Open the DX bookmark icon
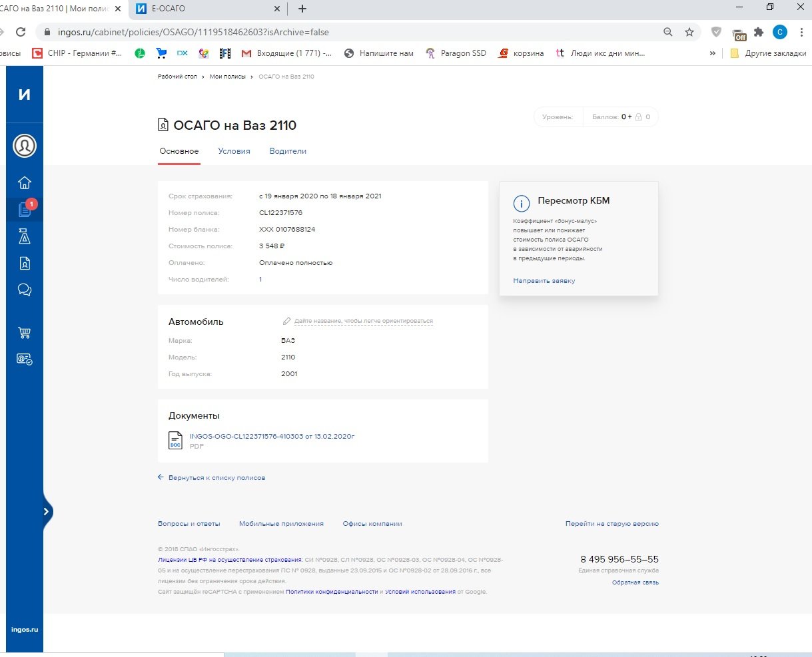Screen dimensions: 812x657 182,53
